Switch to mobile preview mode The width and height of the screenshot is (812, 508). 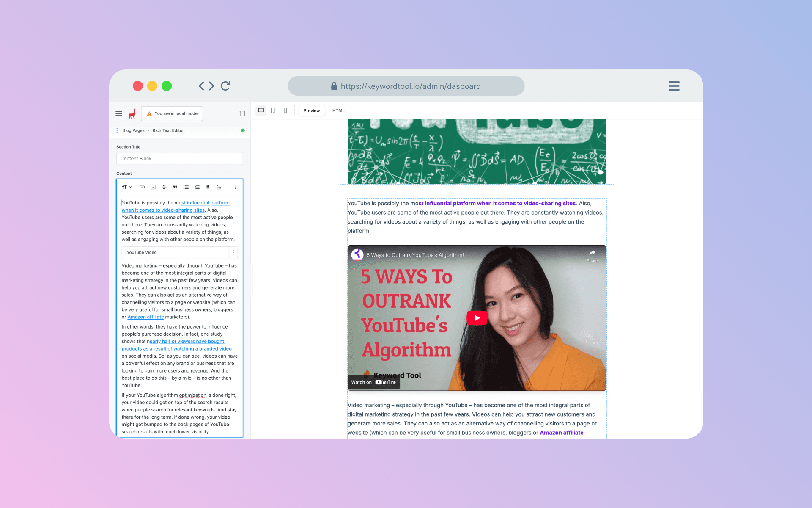(x=285, y=110)
